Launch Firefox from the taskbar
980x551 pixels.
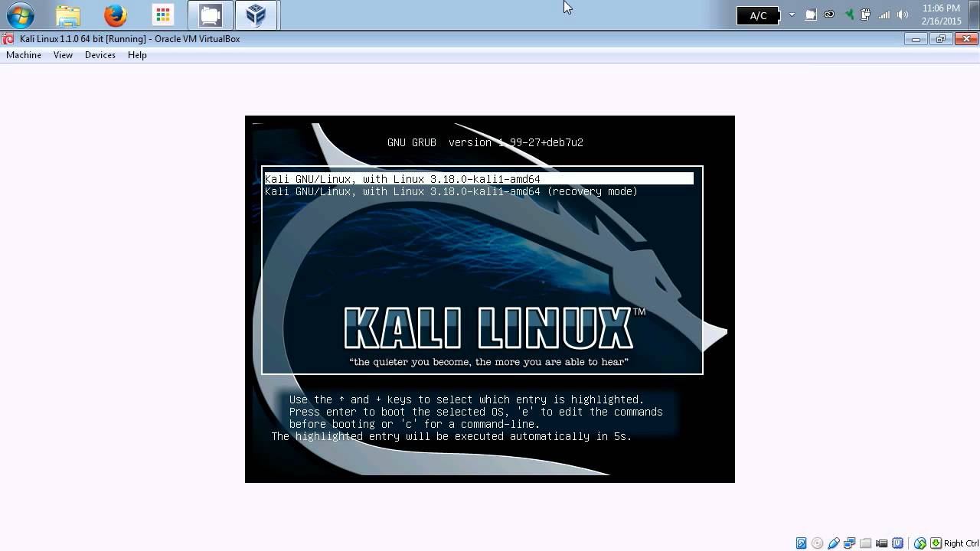(116, 15)
